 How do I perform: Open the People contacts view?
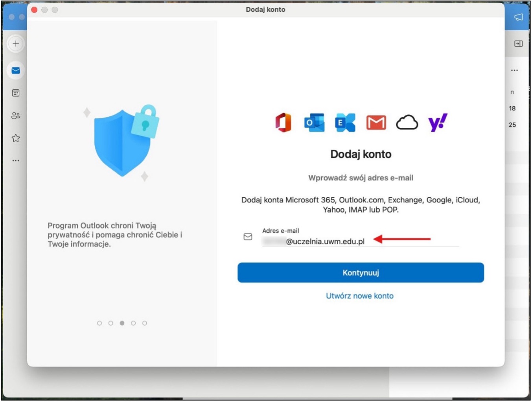16,116
